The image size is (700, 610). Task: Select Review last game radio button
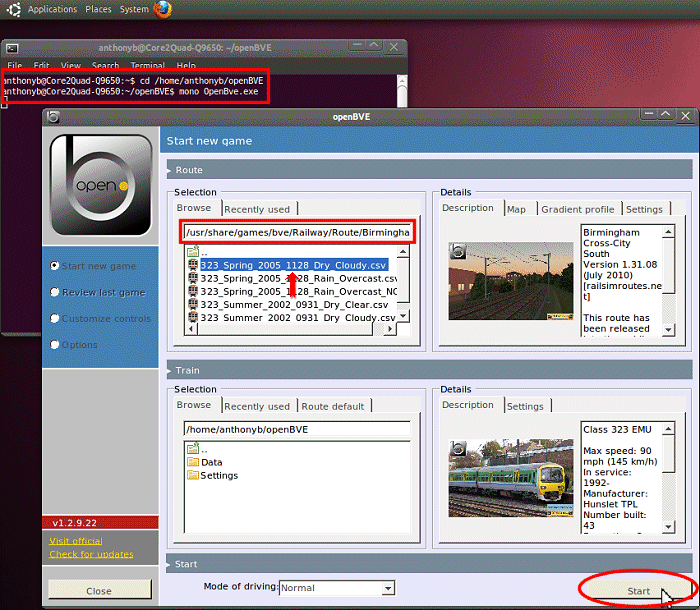[54, 292]
